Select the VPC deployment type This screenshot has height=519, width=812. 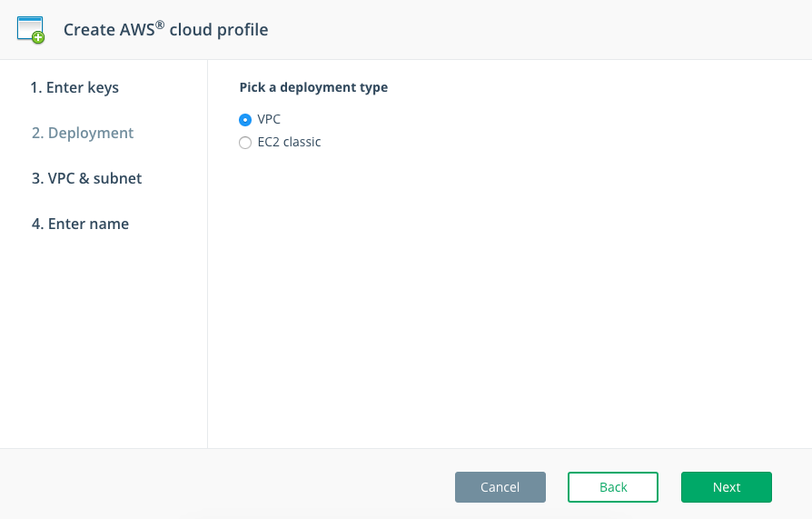(245, 120)
